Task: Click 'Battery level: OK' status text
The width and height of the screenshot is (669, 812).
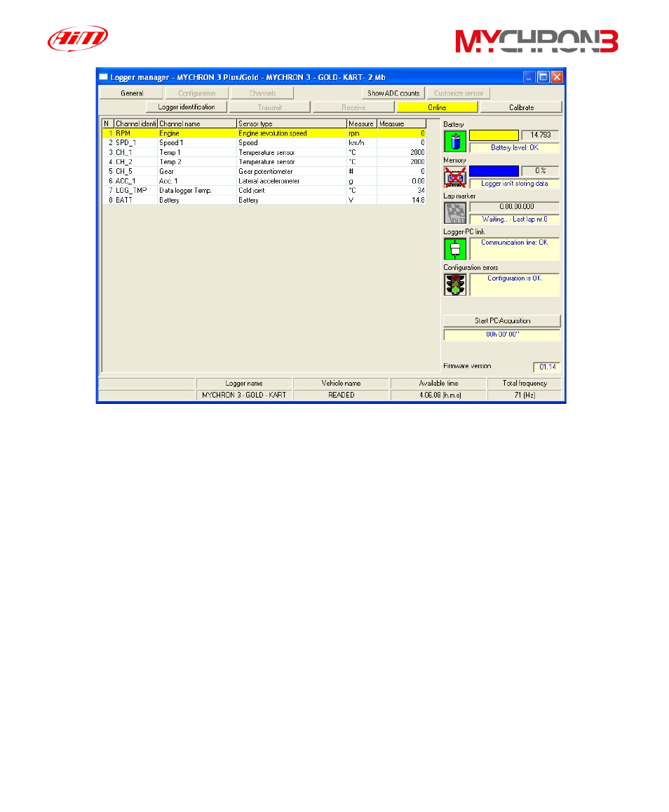Action: click(515, 147)
